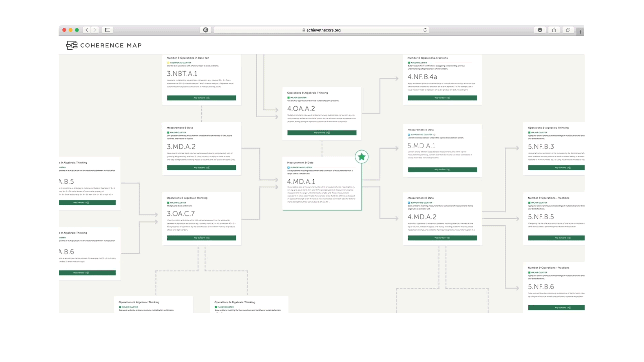Open the share icon in Safari toolbar

click(554, 30)
